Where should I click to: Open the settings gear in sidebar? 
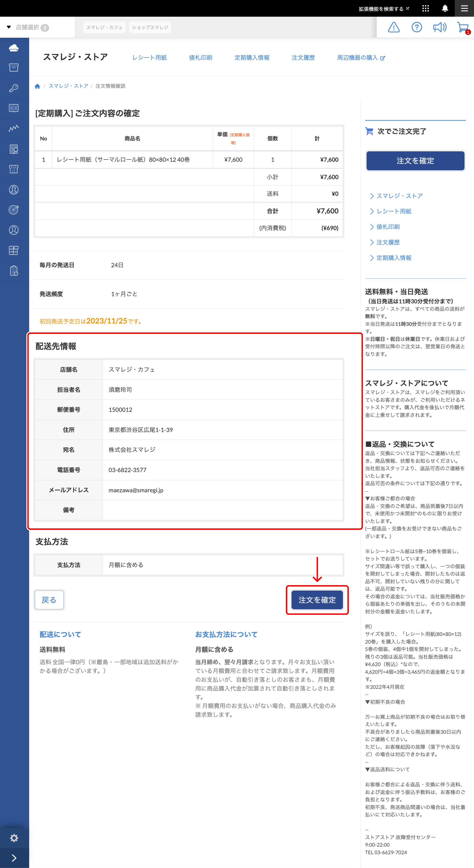click(14, 838)
